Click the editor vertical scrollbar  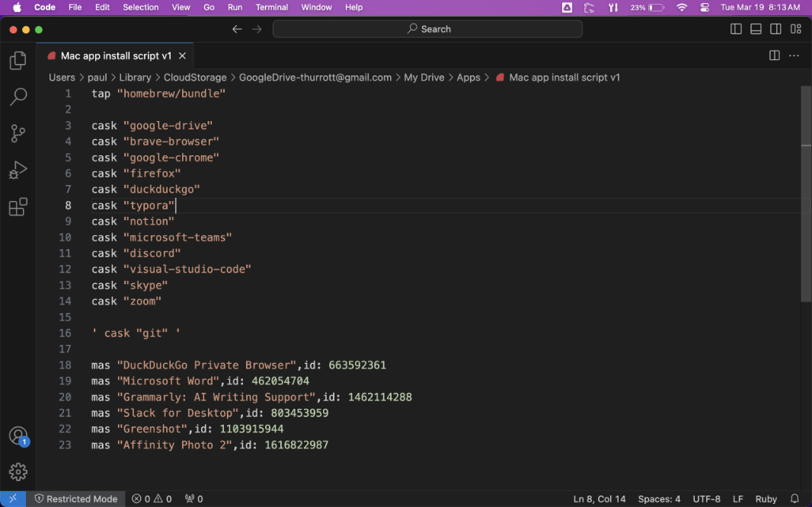coord(806,194)
